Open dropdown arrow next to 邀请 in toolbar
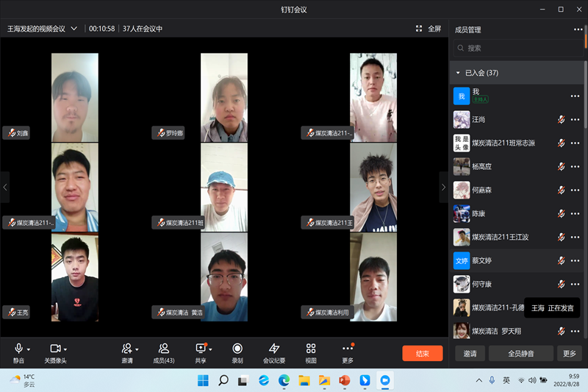Viewport: 588px width, 392px height. 137,349
